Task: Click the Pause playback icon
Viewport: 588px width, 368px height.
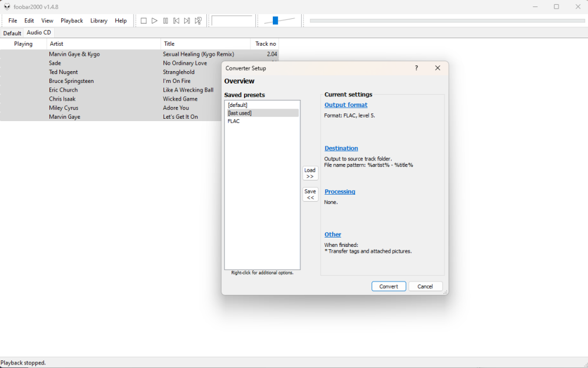Action: tap(165, 21)
